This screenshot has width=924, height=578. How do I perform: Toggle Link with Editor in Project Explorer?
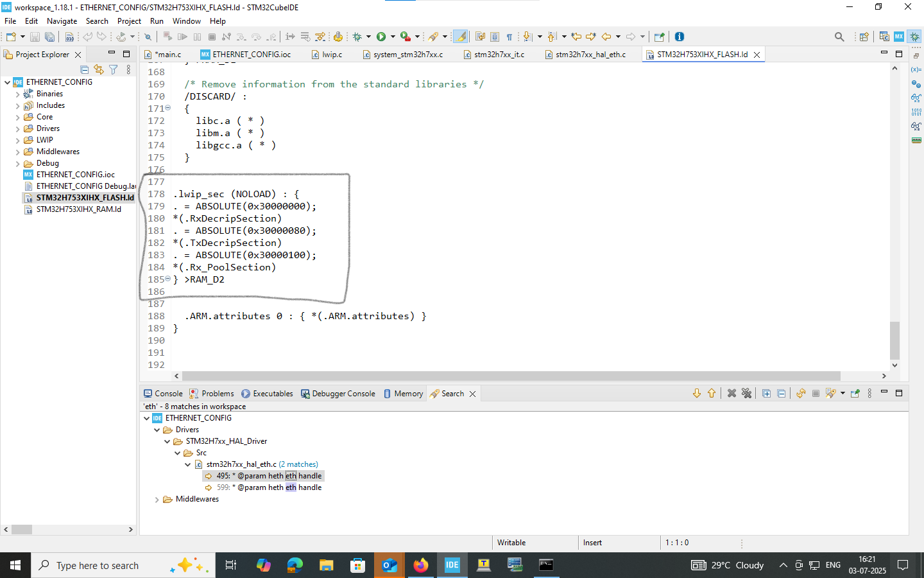coord(99,69)
